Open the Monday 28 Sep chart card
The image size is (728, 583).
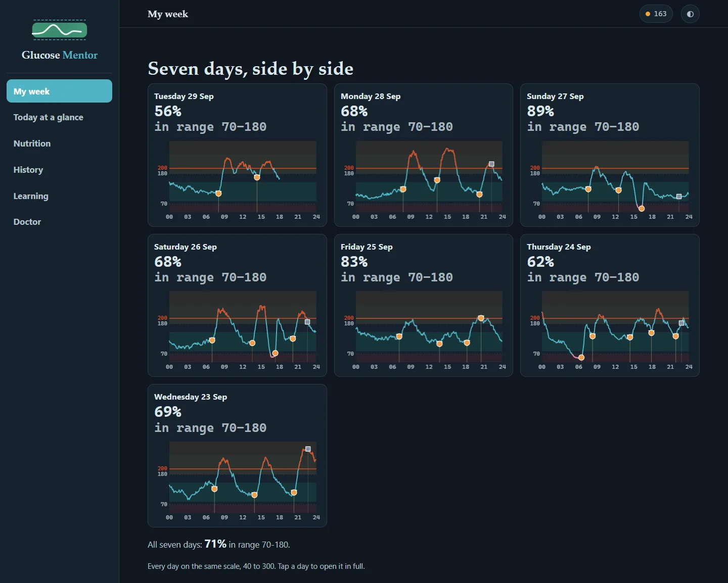click(424, 155)
